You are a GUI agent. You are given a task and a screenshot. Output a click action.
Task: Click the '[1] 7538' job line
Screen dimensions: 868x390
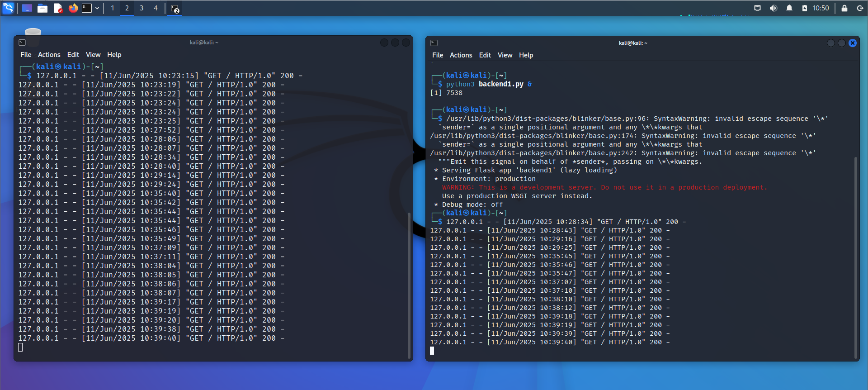[x=446, y=93]
